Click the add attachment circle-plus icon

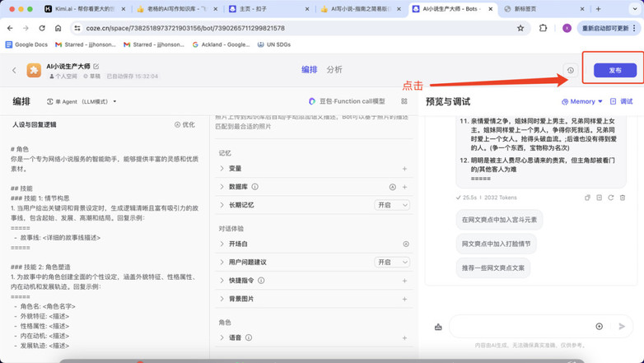tap(600, 327)
